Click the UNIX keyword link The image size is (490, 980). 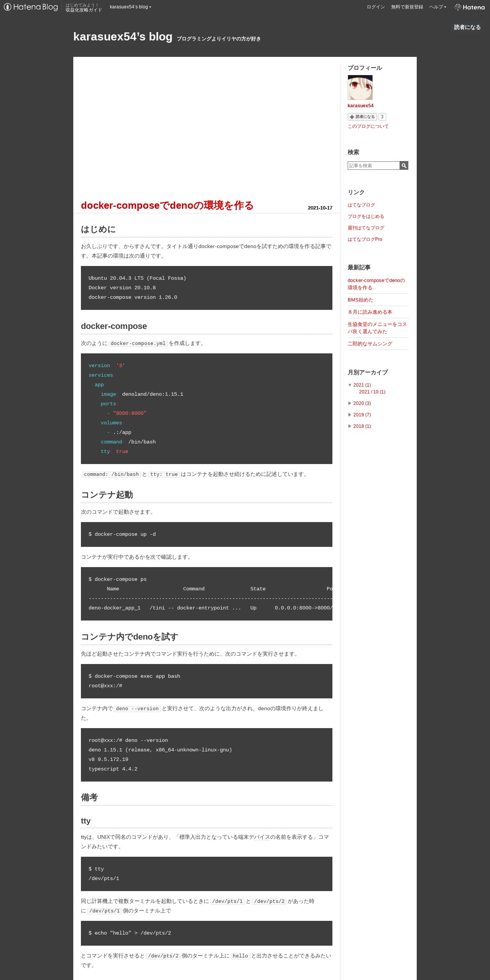click(103, 837)
